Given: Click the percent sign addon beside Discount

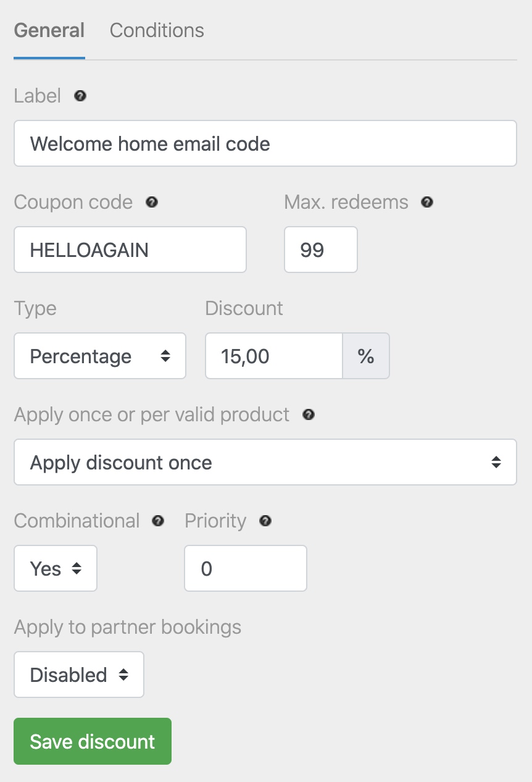Looking at the screenshot, I should pos(366,356).
